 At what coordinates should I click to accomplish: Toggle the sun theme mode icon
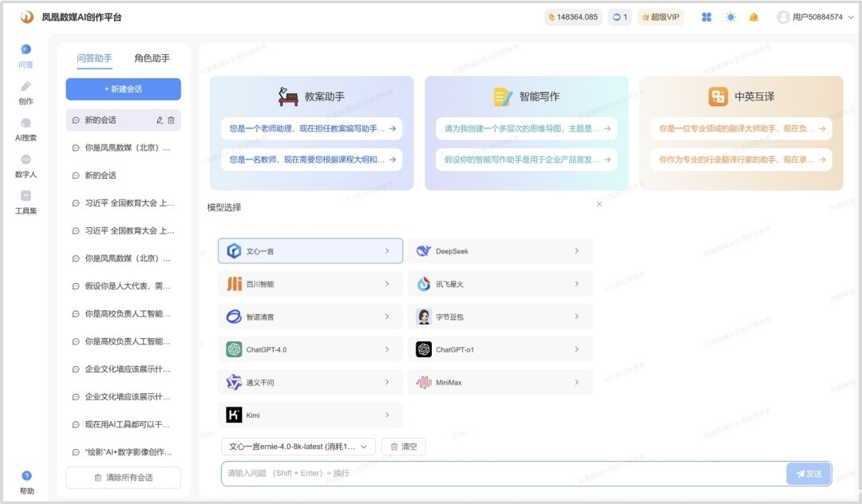click(730, 17)
